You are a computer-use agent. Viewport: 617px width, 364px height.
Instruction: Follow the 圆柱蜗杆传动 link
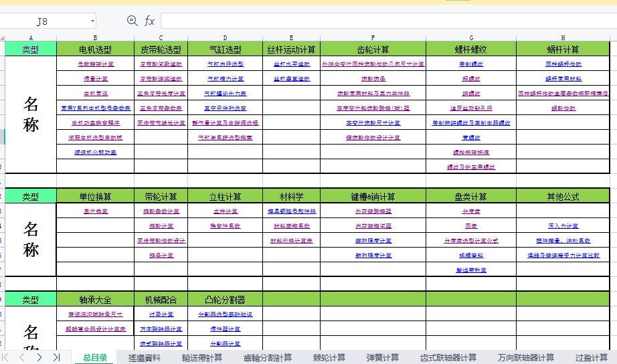pyautogui.click(x=563, y=64)
